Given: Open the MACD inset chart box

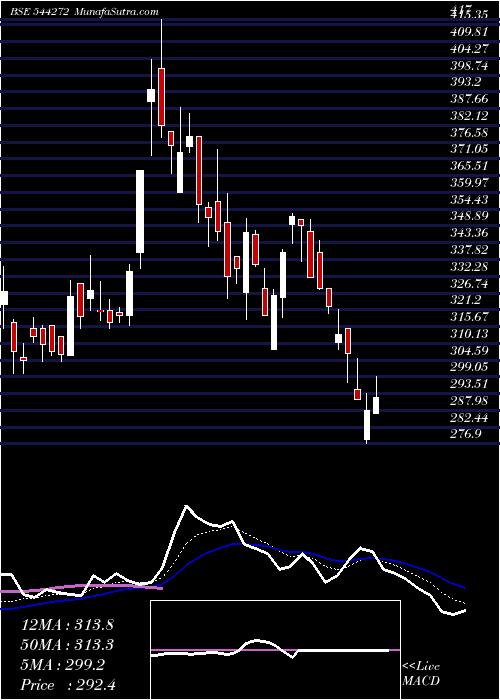Looking at the screenshot, I should pos(275,650).
